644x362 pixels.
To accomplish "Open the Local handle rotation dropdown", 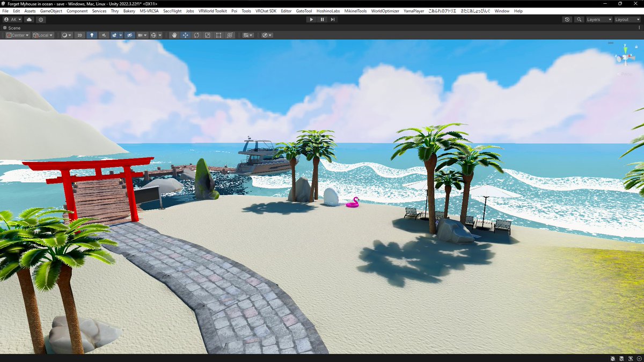I will (x=42, y=35).
